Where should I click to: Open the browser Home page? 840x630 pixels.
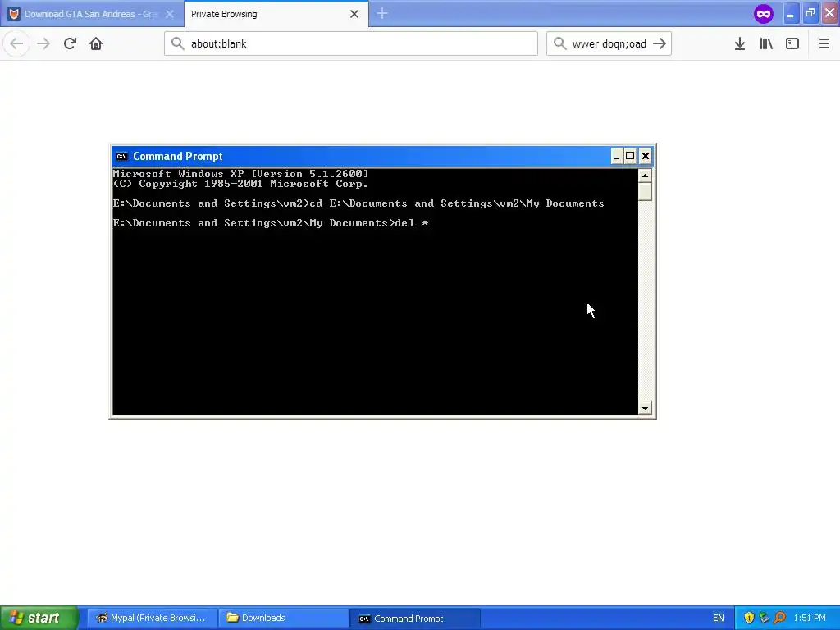96,43
